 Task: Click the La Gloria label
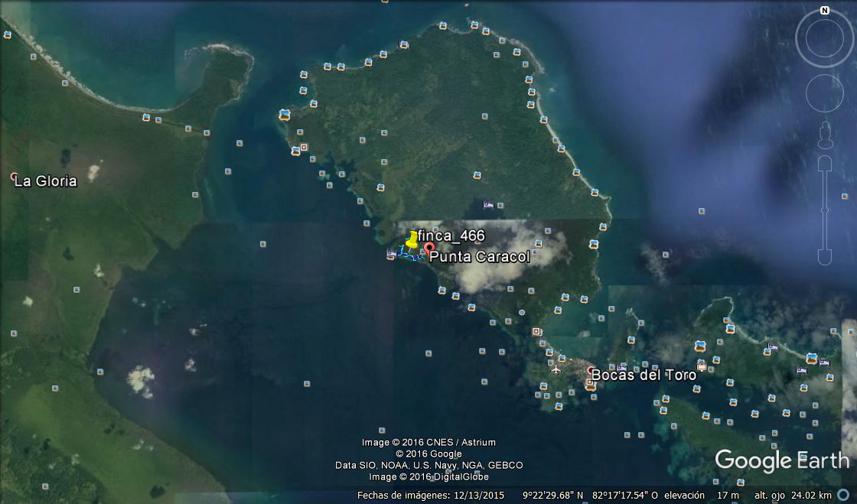coord(45,181)
